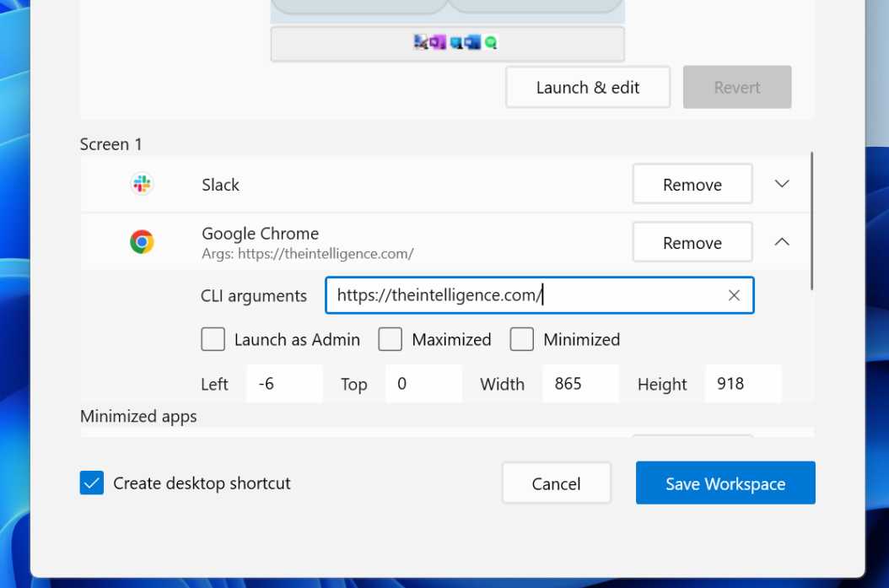The width and height of the screenshot is (889, 588).
Task: Cancel the workspace edits
Action: 556,483
